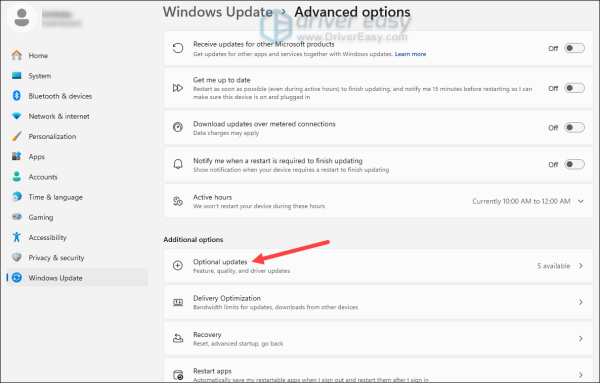600x383 pixels.
Task: Click the Learn more link
Action: (410, 54)
